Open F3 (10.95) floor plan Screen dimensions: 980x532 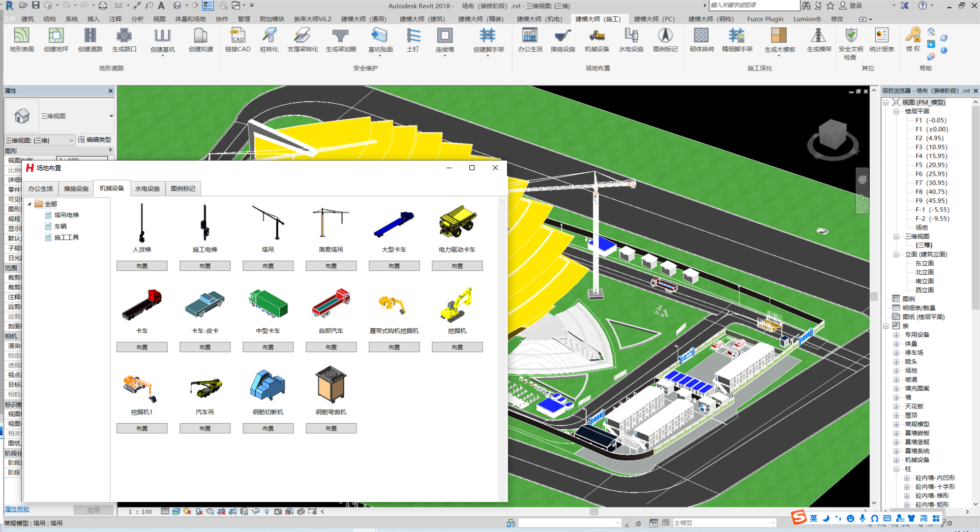[x=931, y=147]
